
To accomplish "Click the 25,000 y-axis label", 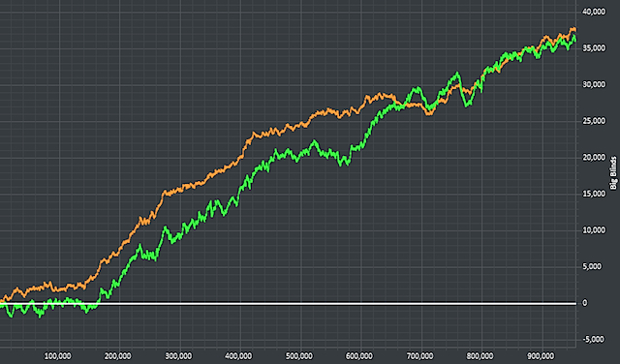I will coord(594,121).
